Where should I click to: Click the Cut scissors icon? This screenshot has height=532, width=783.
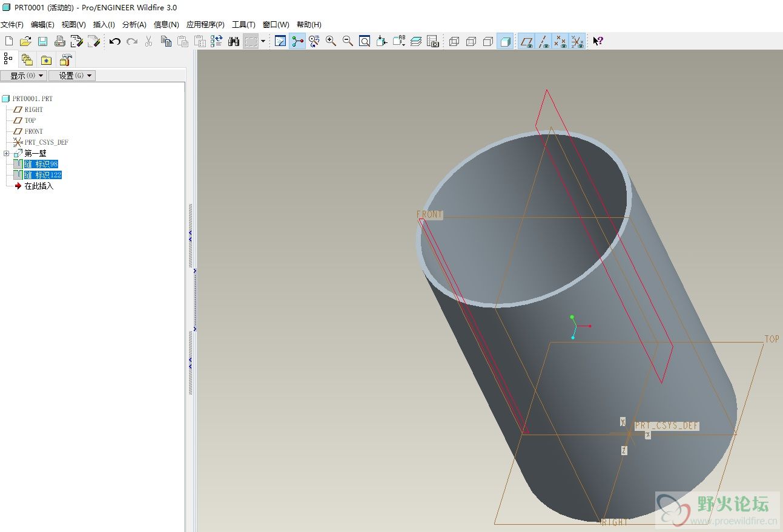tap(149, 41)
